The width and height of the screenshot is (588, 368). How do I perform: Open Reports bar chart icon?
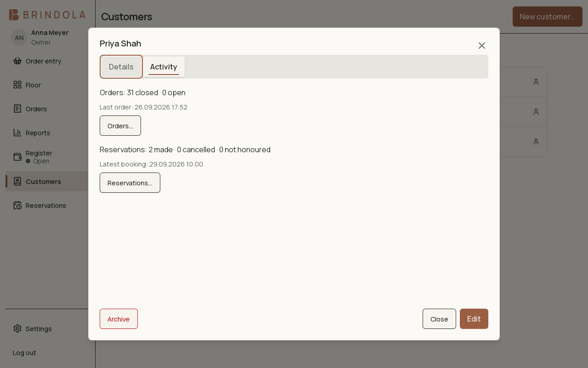tap(17, 132)
